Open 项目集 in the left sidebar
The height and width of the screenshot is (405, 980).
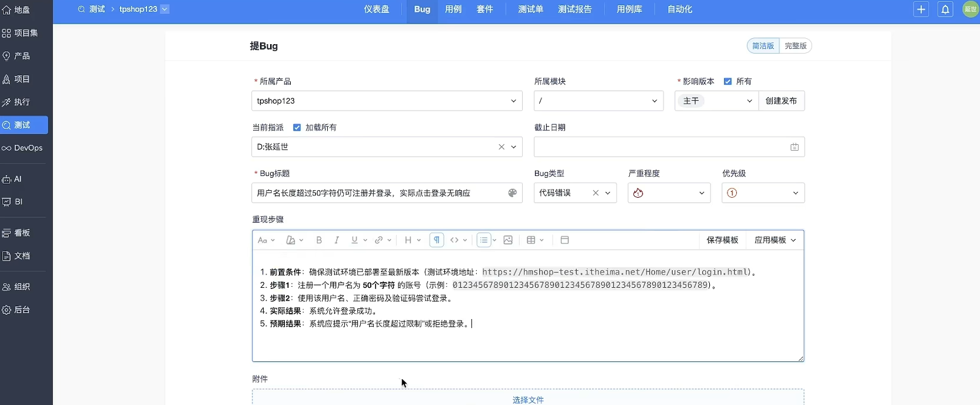(x=20, y=33)
